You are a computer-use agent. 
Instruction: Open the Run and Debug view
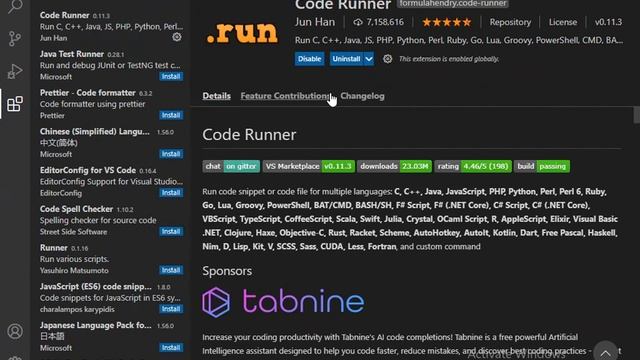pyautogui.click(x=15, y=71)
